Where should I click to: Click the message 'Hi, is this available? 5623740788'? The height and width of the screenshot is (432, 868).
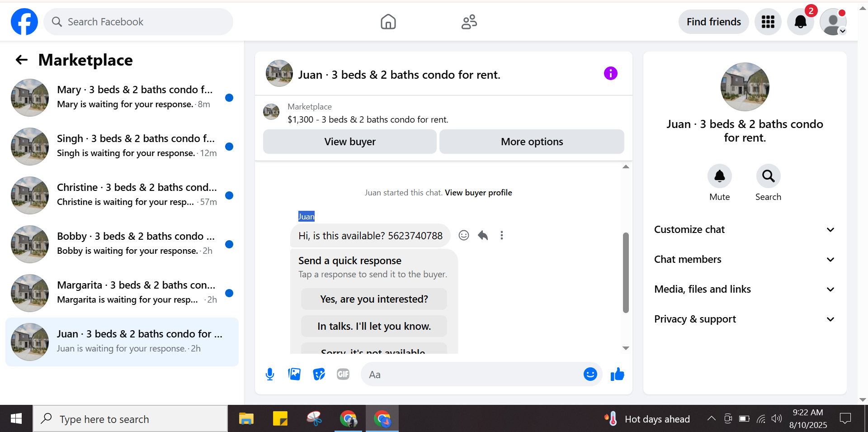370,236
